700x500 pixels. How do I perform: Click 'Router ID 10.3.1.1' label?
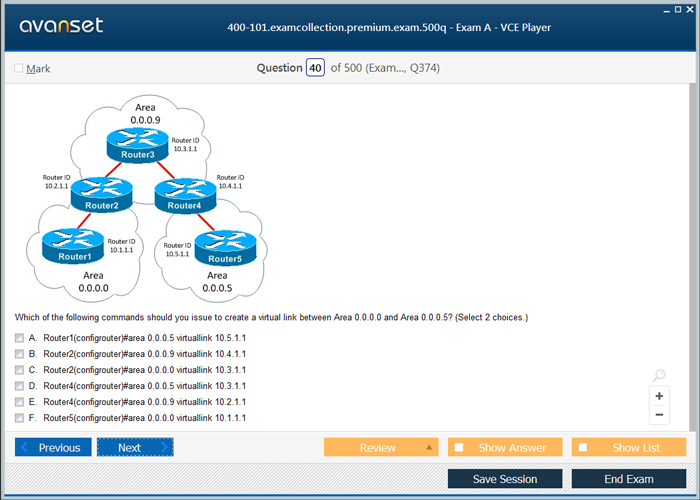click(185, 145)
